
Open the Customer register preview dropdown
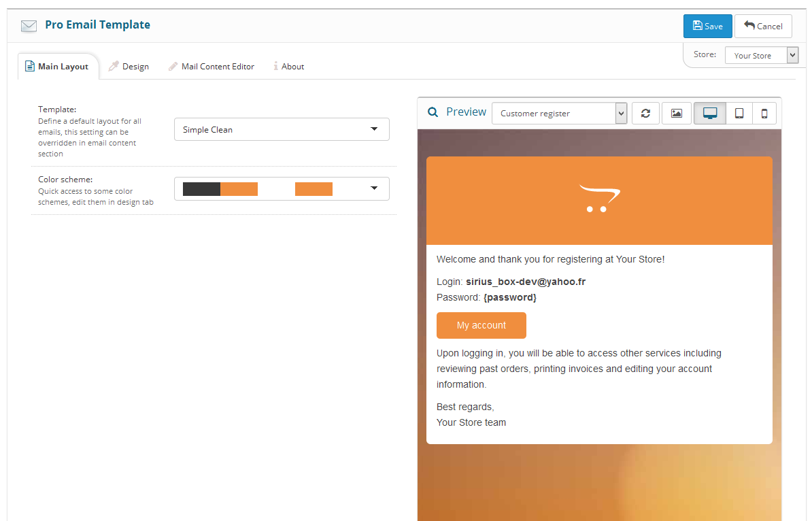click(x=559, y=114)
